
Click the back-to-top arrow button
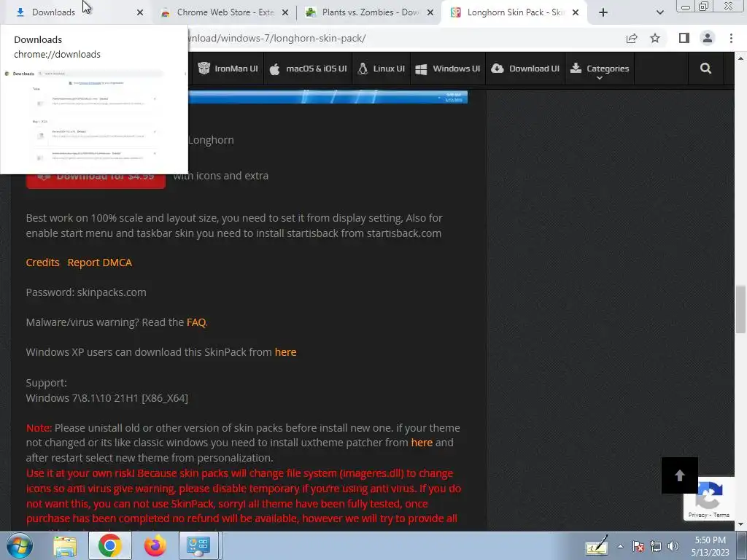tap(680, 475)
